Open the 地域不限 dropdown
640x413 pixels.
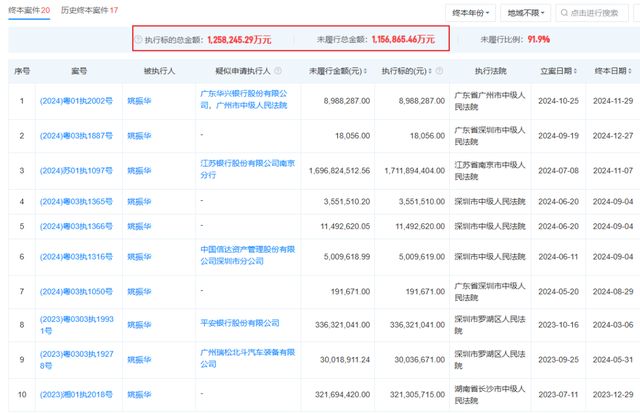click(526, 13)
